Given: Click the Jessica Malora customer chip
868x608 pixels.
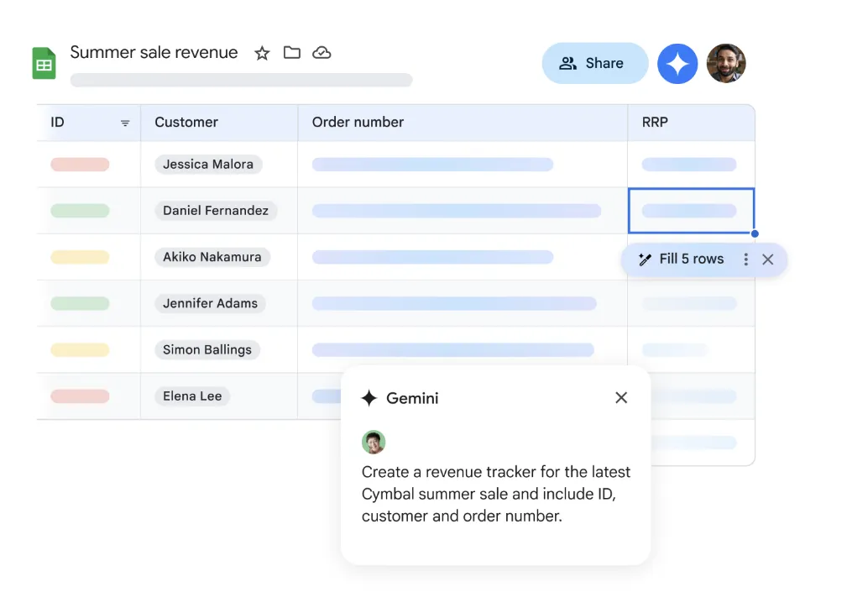Looking at the screenshot, I should (208, 165).
